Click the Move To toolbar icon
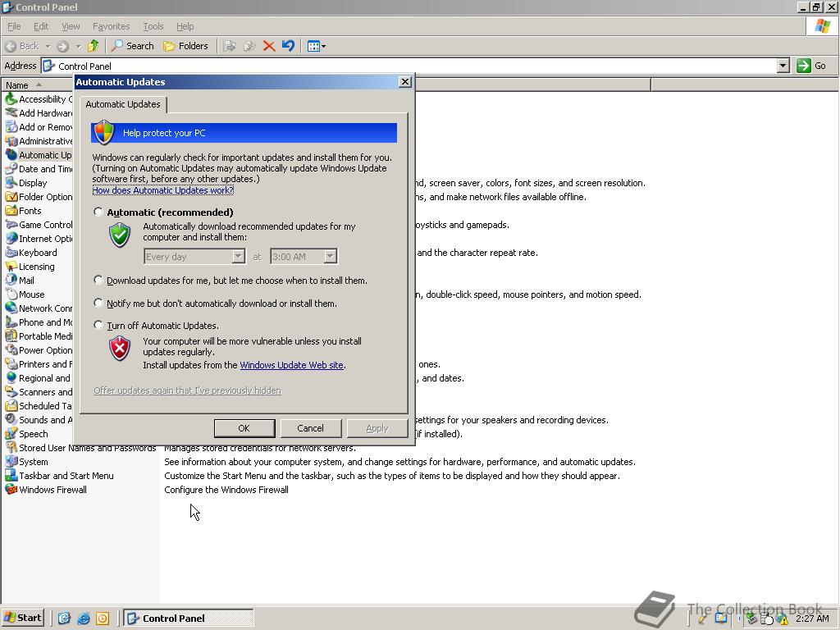This screenshot has height=630, width=840. (230, 46)
